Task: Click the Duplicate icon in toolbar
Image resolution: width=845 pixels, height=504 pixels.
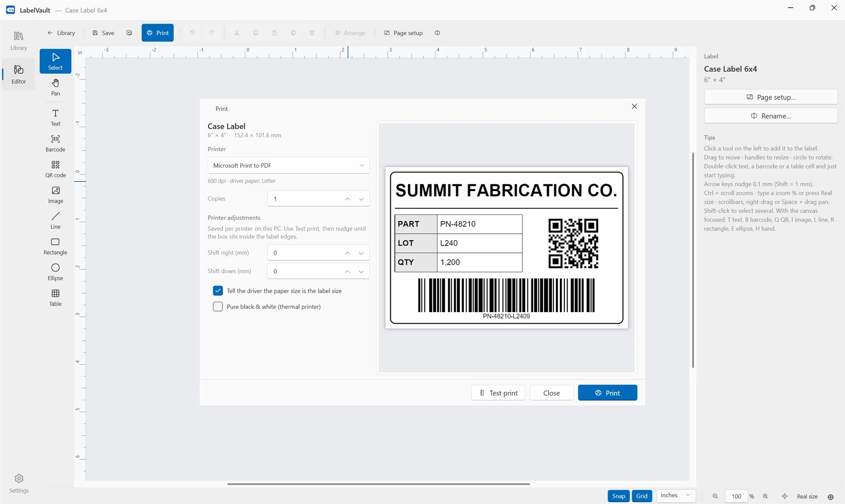Action: pyautogui.click(x=293, y=33)
